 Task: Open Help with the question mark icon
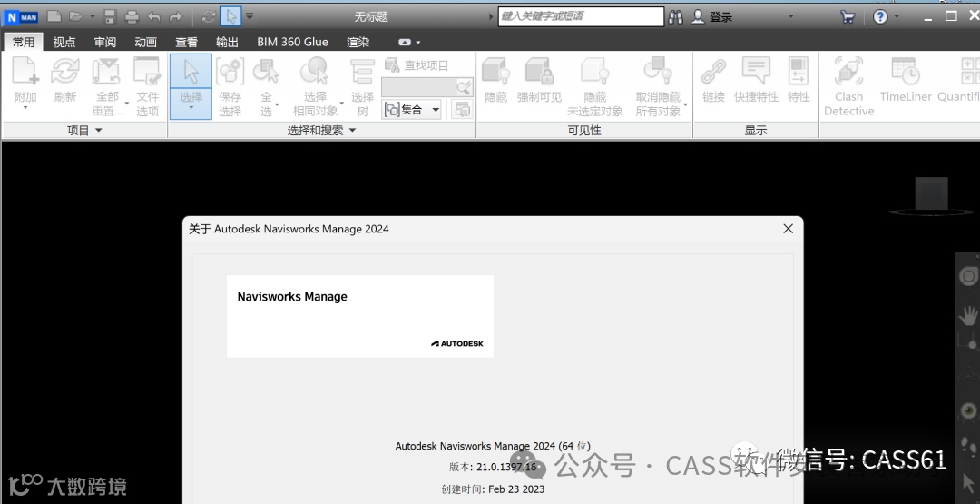pos(880,17)
